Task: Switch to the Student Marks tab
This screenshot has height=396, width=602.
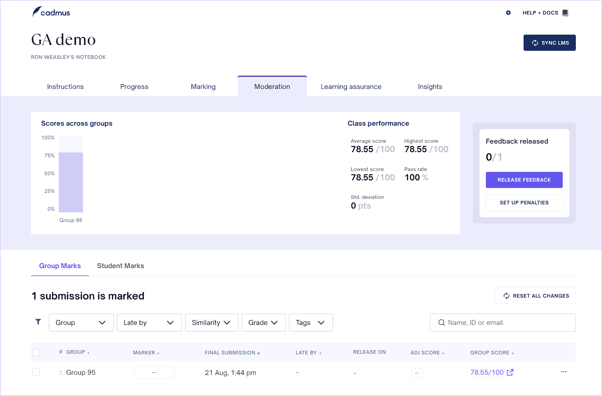Action: [x=121, y=266]
